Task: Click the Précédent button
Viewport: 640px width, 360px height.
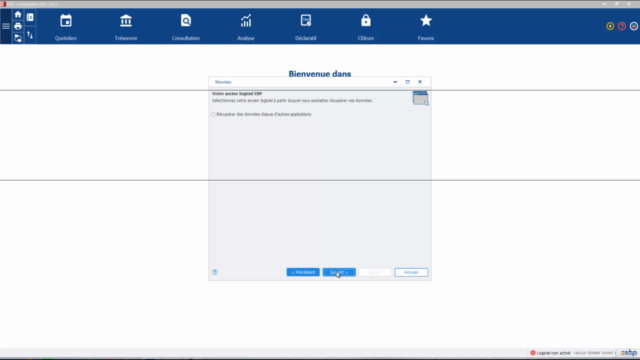Action: click(303, 272)
